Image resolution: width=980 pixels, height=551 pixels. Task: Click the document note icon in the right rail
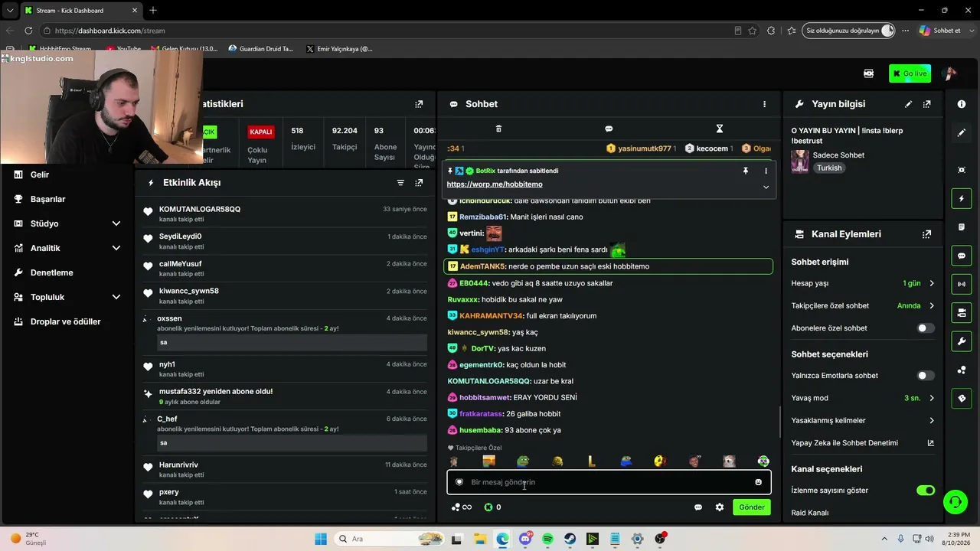coord(962,227)
